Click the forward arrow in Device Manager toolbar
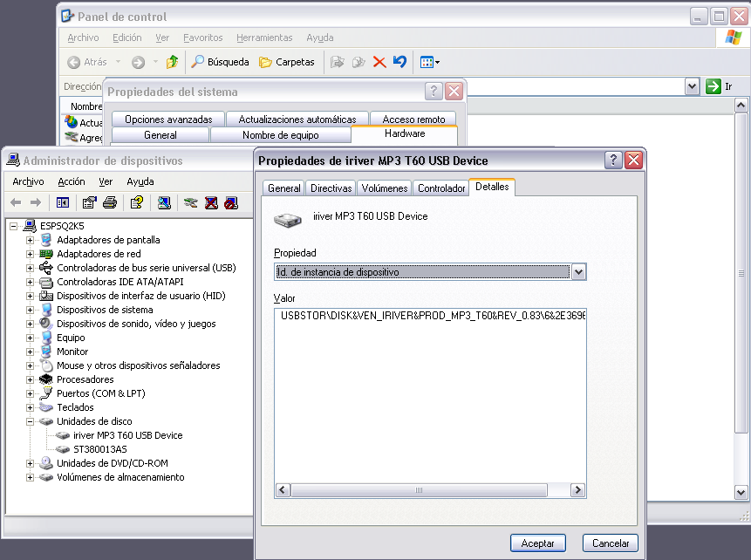751x560 pixels. point(36,202)
